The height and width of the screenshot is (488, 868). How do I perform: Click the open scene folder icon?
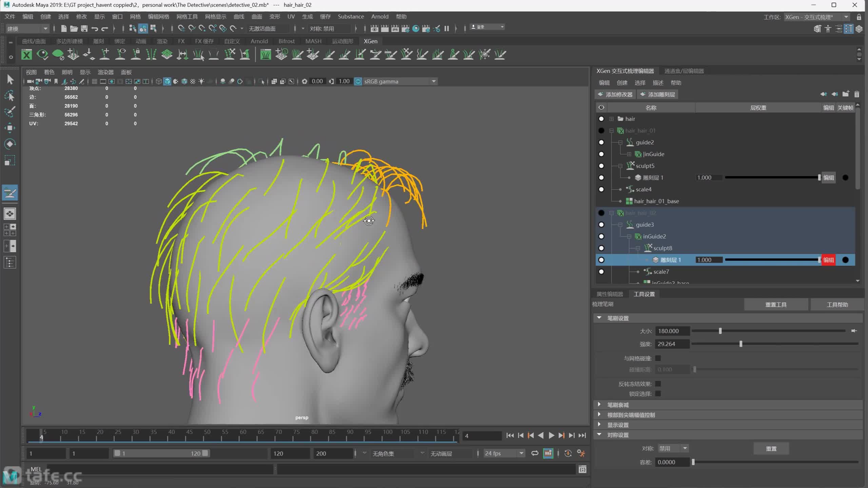click(x=74, y=28)
